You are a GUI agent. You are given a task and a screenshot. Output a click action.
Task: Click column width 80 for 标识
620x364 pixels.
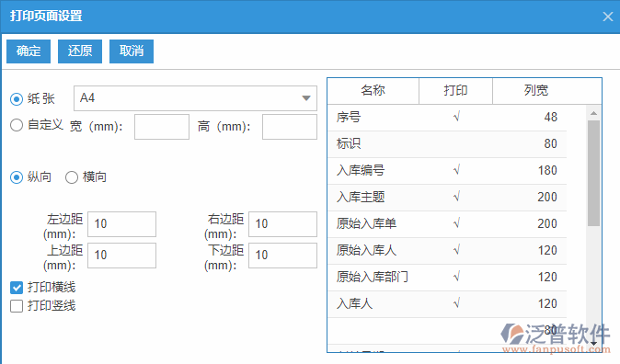point(550,144)
